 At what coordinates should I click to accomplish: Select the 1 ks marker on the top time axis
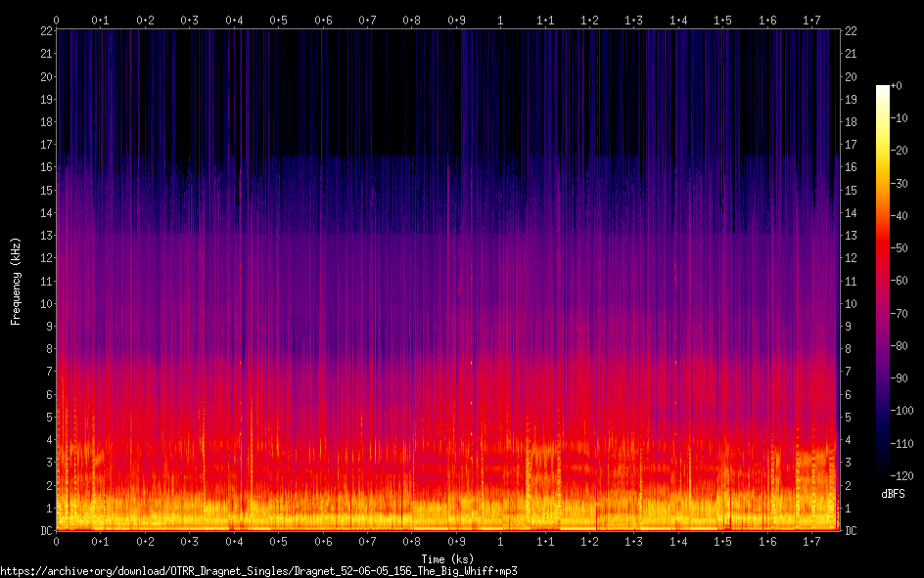coord(500,20)
